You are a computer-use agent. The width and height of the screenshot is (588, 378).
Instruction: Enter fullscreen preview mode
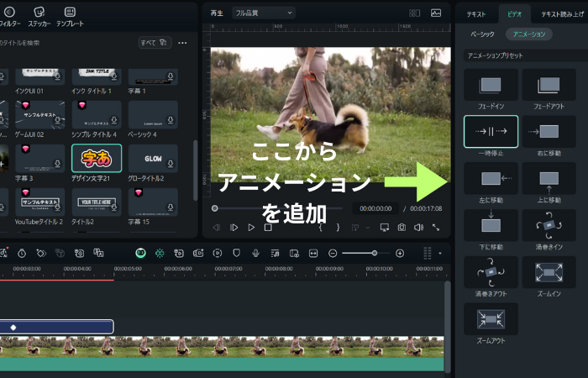click(436, 228)
